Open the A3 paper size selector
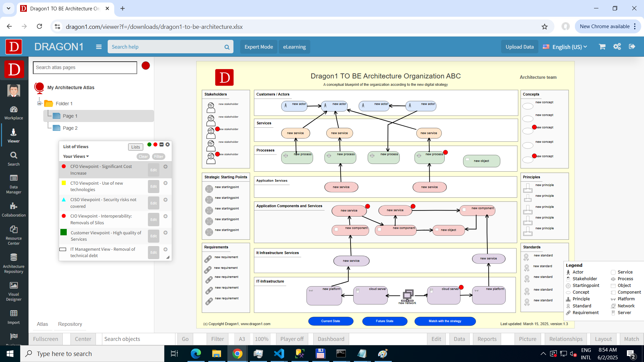The height and width of the screenshot is (362, 644). 242,339
